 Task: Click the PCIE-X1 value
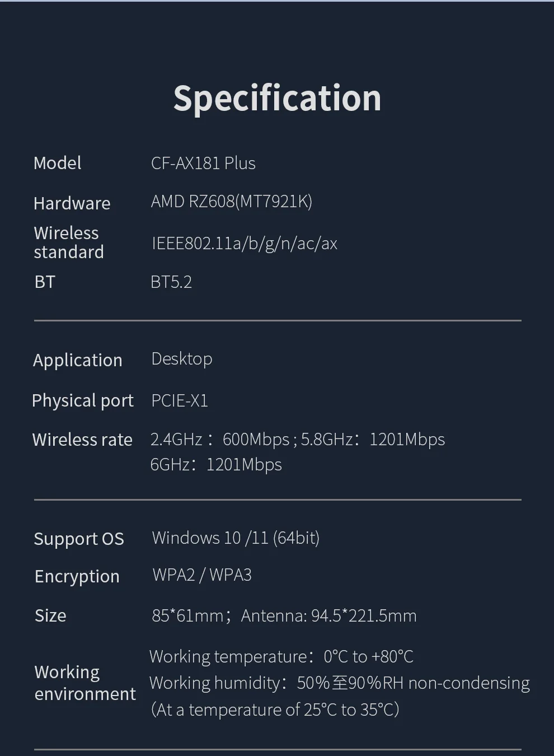click(x=180, y=400)
